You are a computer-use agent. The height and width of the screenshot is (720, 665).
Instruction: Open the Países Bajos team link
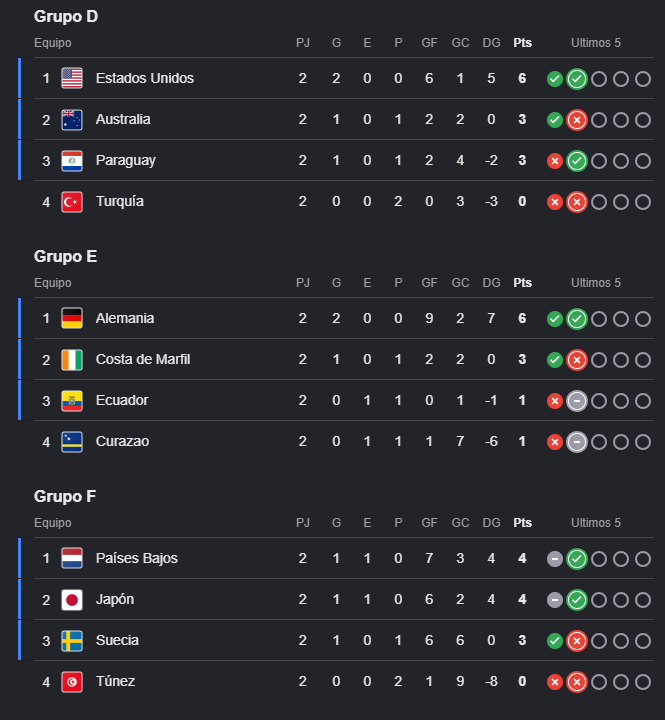(x=137, y=558)
